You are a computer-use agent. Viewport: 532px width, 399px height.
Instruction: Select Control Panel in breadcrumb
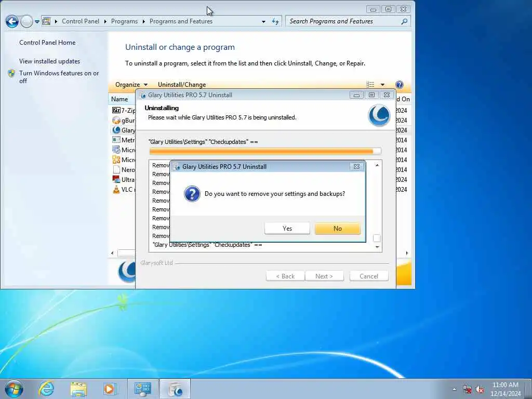(81, 21)
